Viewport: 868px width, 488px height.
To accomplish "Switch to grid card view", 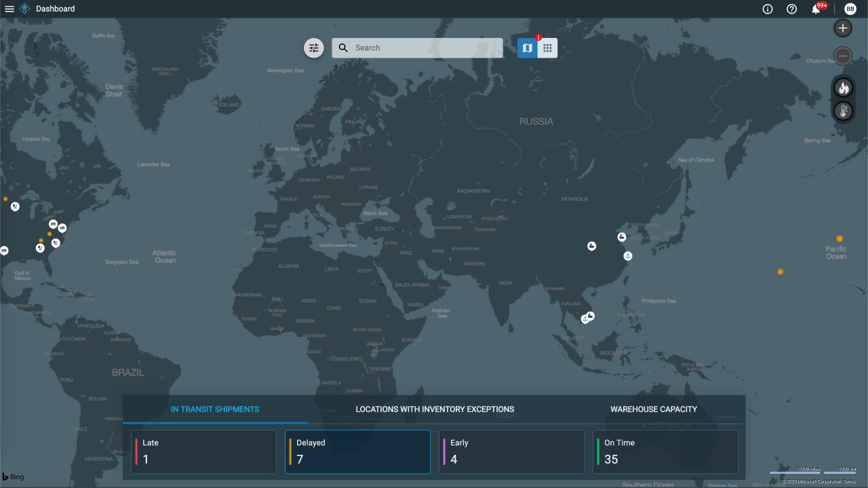I will [547, 47].
